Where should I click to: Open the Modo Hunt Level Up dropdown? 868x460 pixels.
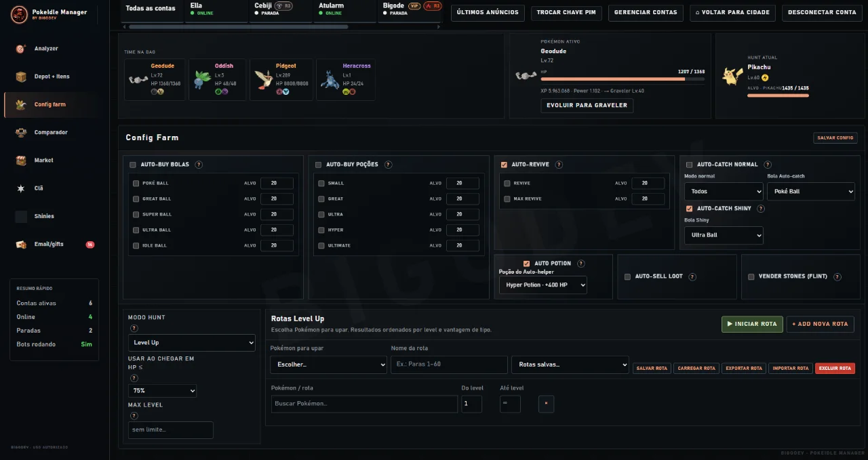(192, 343)
